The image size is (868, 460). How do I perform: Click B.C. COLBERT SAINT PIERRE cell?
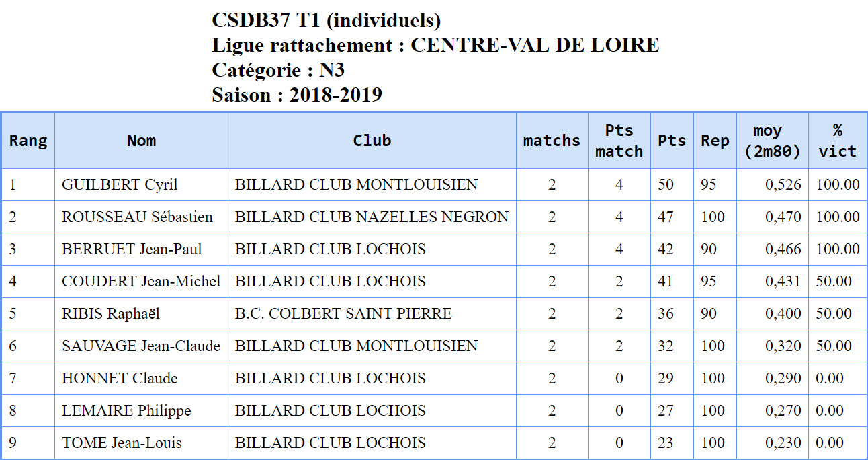click(372, 313)
